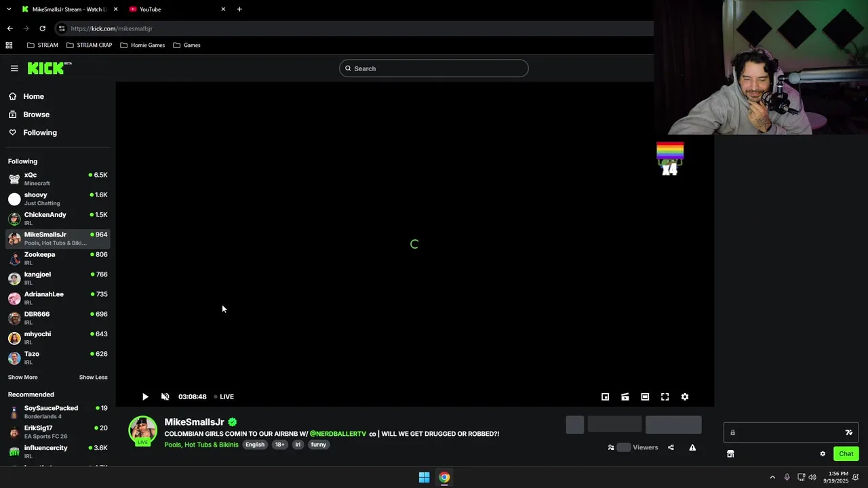This screenshot has width=868, height=488.
Task: Enter fullscreen mode
Action: pyautogui.click(x=665, y=397)
